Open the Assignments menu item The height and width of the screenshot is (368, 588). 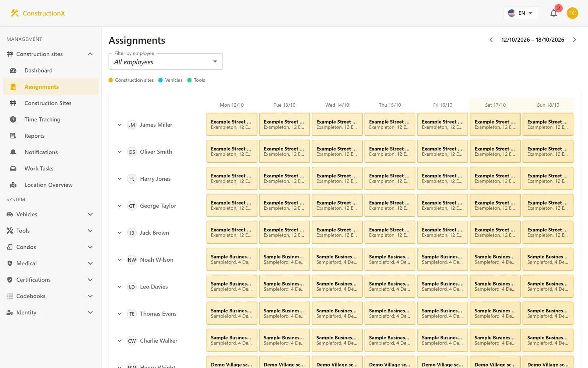[x=51, y=87]
